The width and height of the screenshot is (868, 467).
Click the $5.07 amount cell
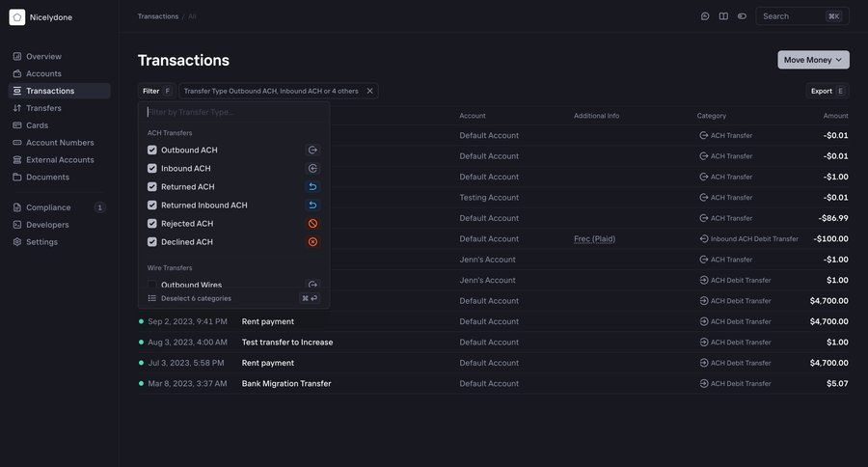pyautogui.click(x=837, y=383)
